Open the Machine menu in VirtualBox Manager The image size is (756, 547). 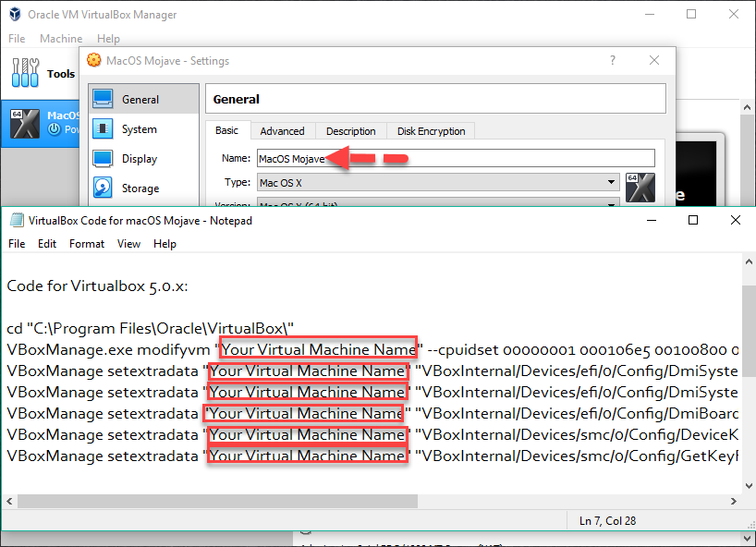(x=61, y=39)
